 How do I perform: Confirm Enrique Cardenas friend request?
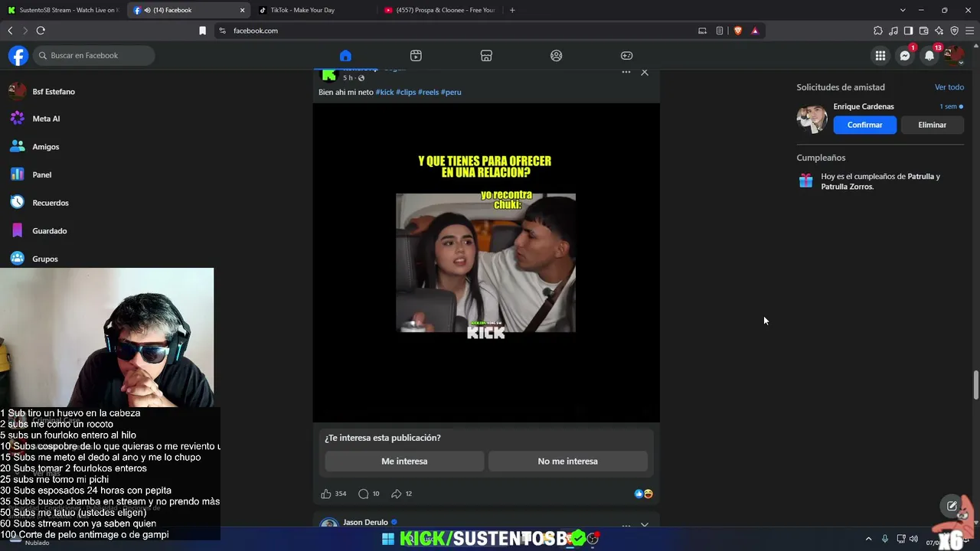tap(864, 125)
